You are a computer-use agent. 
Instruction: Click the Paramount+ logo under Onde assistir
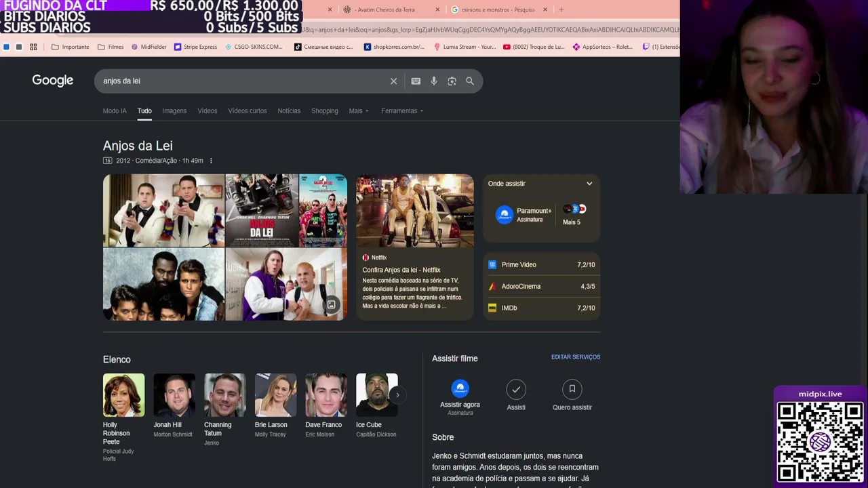pos(504,214)
